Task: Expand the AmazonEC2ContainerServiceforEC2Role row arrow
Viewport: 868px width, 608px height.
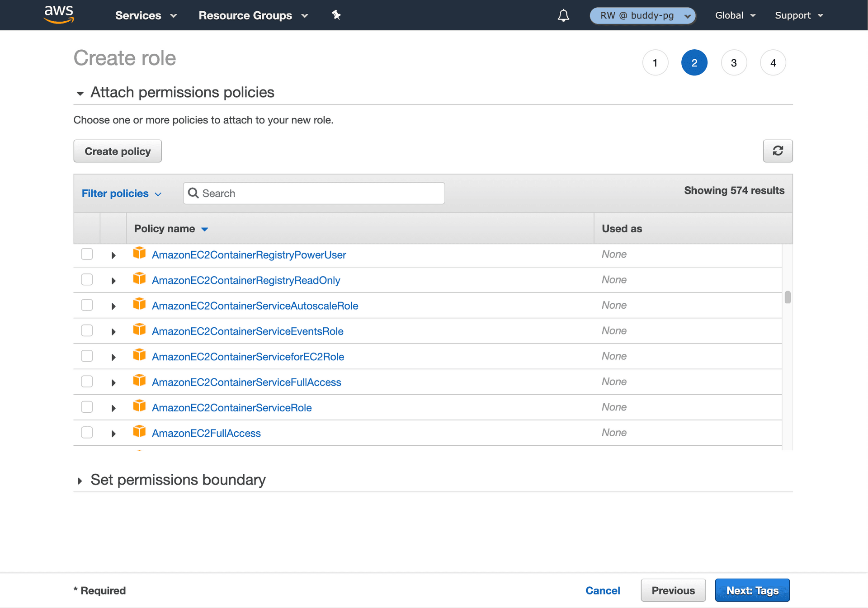Action: (113, 357)
